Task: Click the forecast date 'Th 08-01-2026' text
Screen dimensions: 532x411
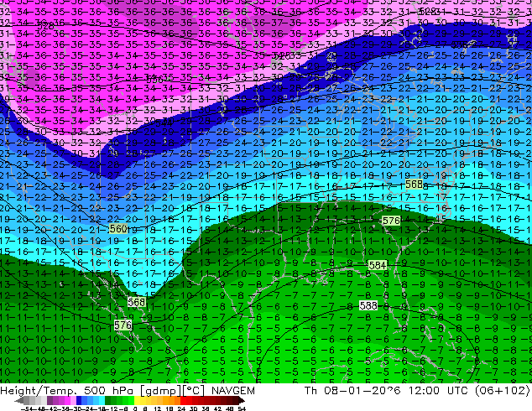Action: click(353, 391)
